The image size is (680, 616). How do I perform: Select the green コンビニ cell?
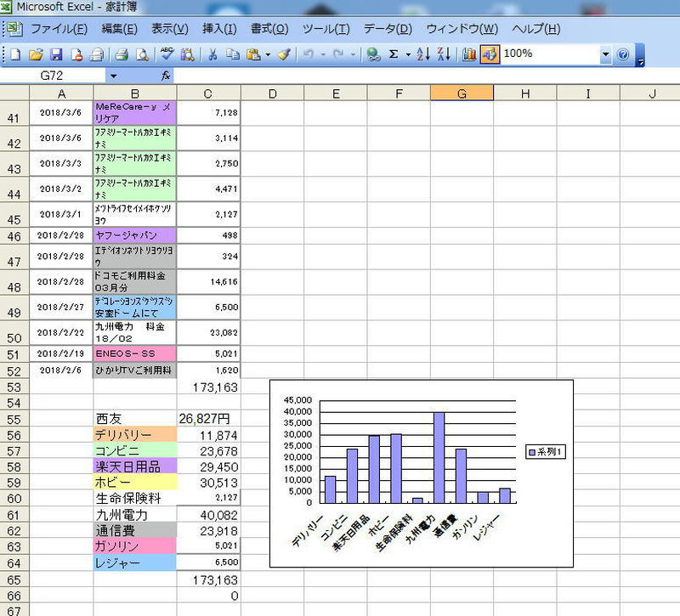click(135, 451)
